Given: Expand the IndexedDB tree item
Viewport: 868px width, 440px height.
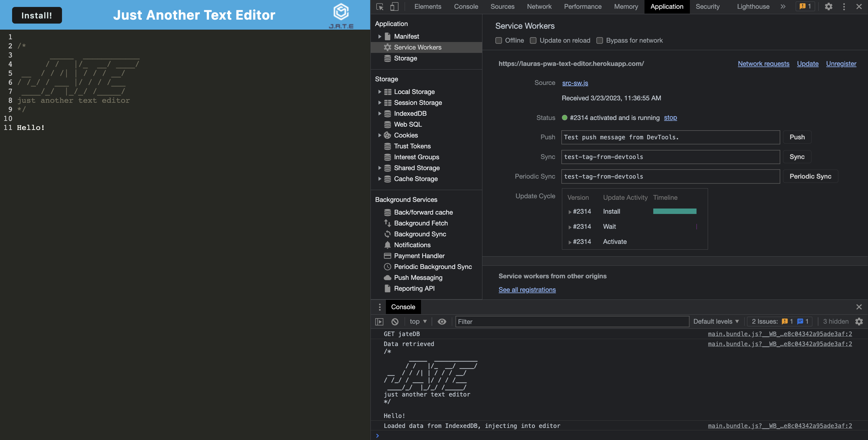Looking at the screenshot, I should click(380, 113).
